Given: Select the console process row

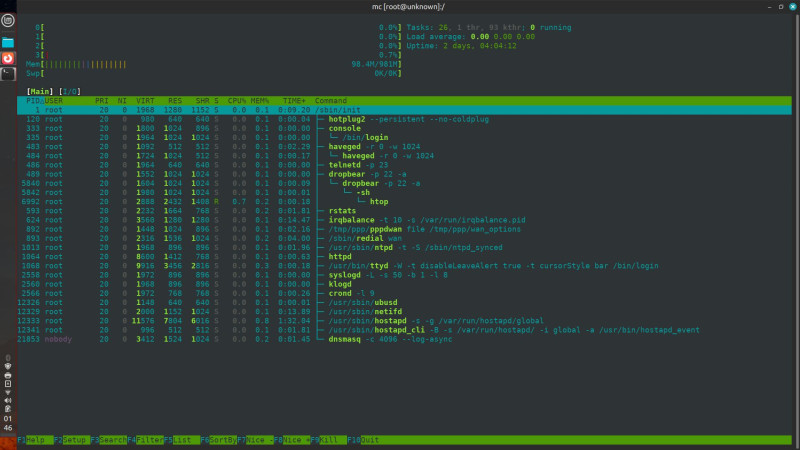Looking at the screenshot, I should click(x=404, y=128).
